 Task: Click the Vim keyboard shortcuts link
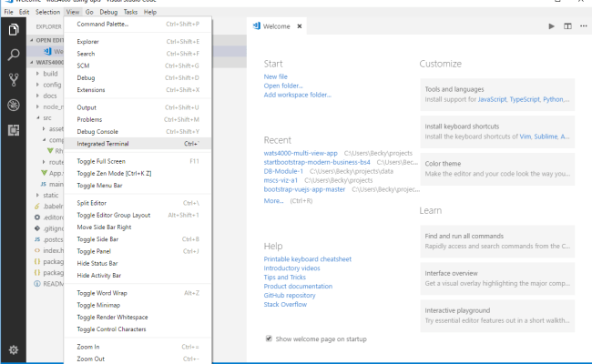tap(526, 136)
